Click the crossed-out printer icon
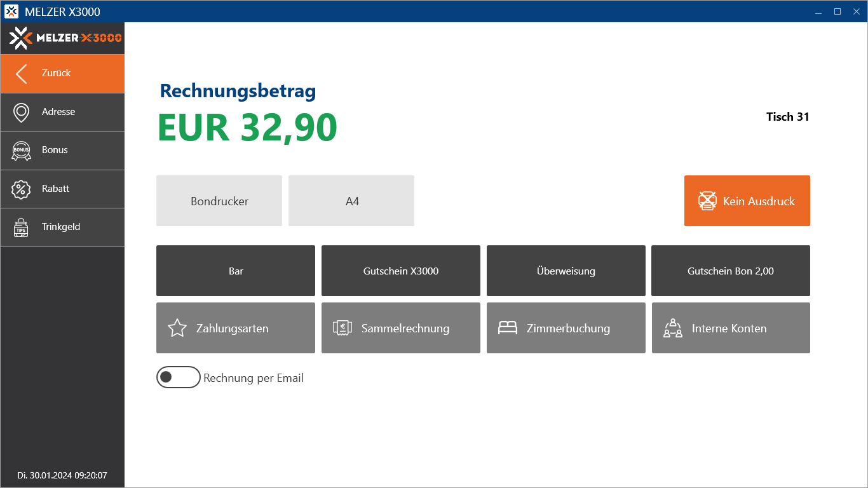The width and height of the screenshot is (868, 488). click(x=707, y=201)
